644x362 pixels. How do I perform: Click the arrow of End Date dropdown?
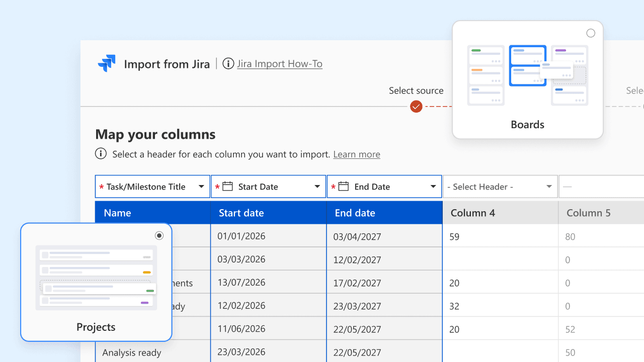click(433, 187)
